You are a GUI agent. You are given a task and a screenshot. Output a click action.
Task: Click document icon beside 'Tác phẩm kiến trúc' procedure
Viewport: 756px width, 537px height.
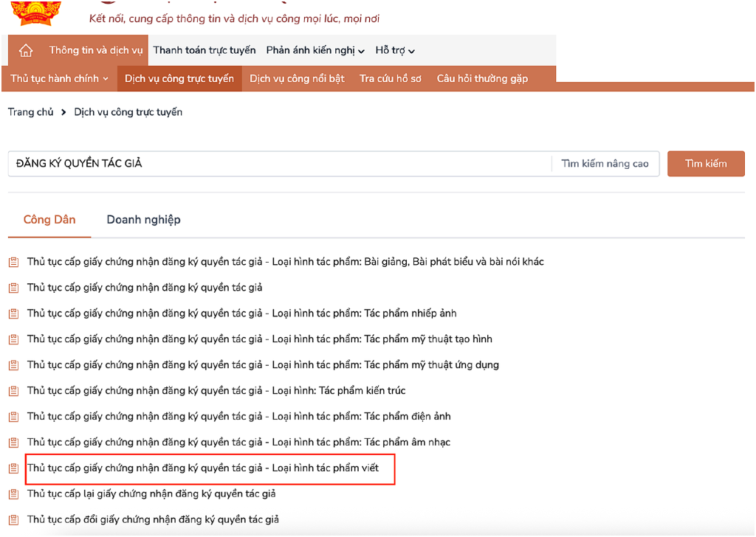[x=13, y=391]
